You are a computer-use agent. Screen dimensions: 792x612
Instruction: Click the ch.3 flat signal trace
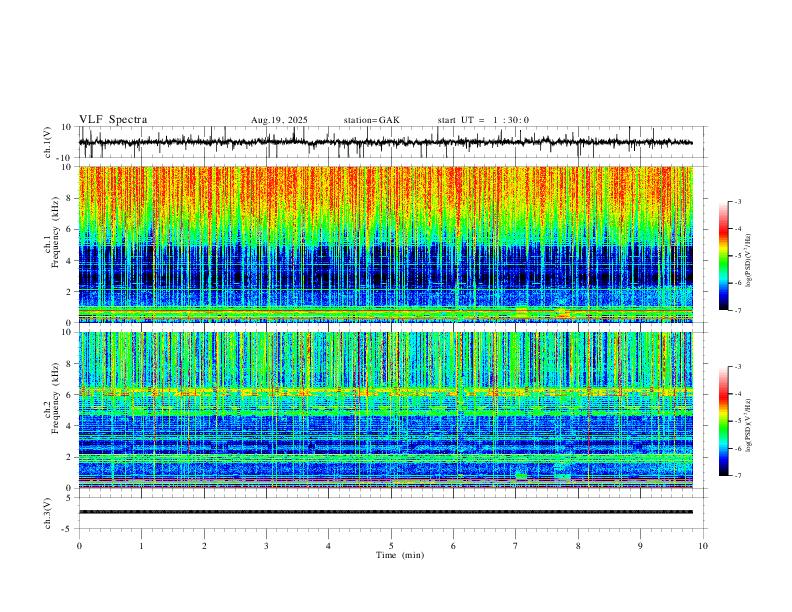tap(386, 512)
